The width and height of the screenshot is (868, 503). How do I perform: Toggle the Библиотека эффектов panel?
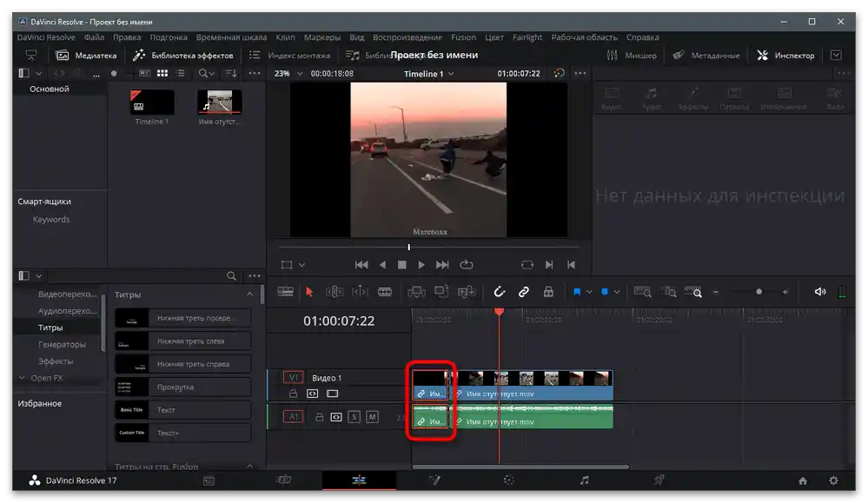(184, 56)
